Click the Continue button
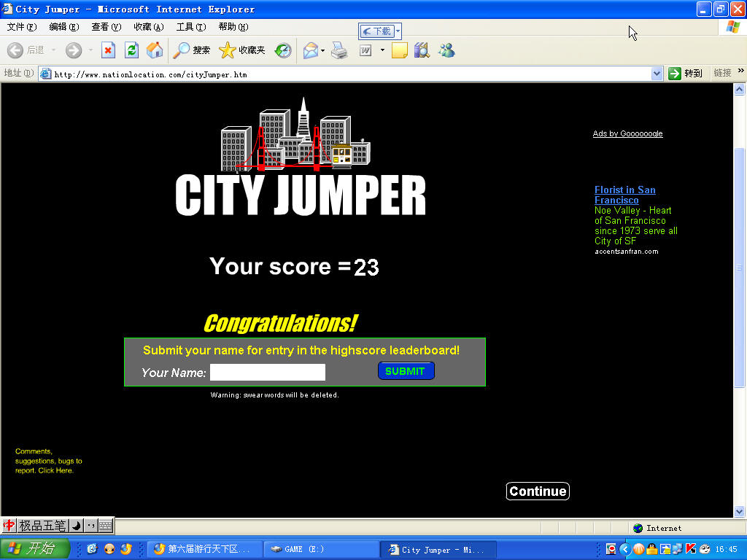Viewport: 747px width, 560px height. pos(538,491)
